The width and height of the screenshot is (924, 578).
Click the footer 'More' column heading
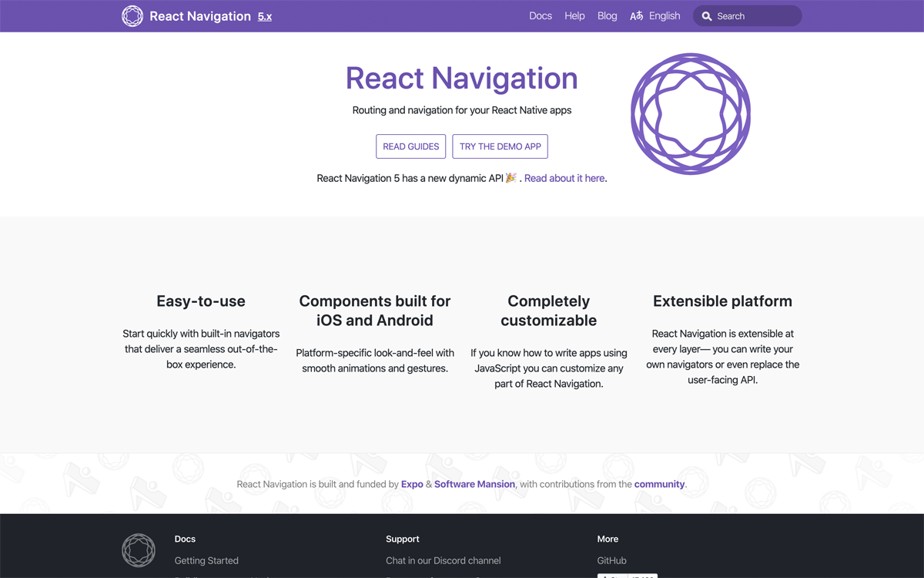pos(608,539)
